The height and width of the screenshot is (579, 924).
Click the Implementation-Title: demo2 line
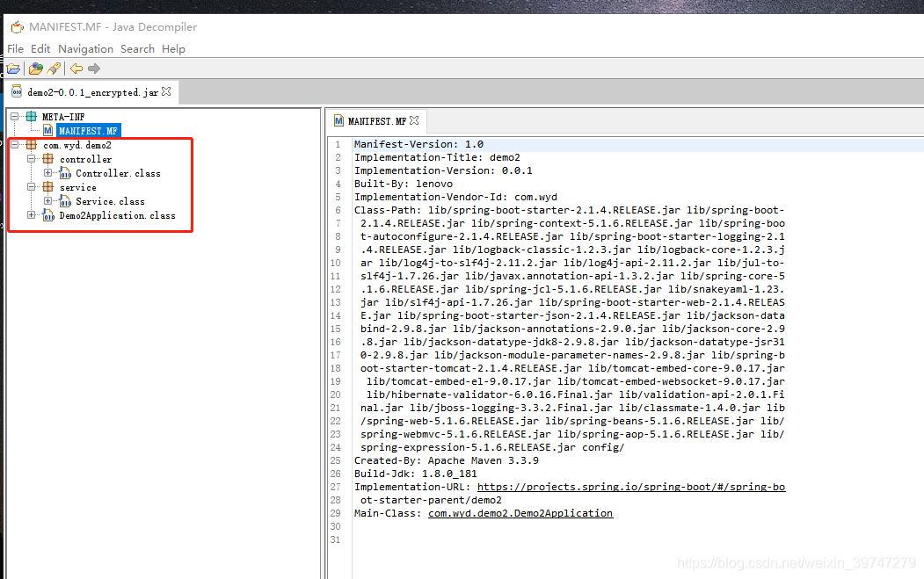point(437,158)
